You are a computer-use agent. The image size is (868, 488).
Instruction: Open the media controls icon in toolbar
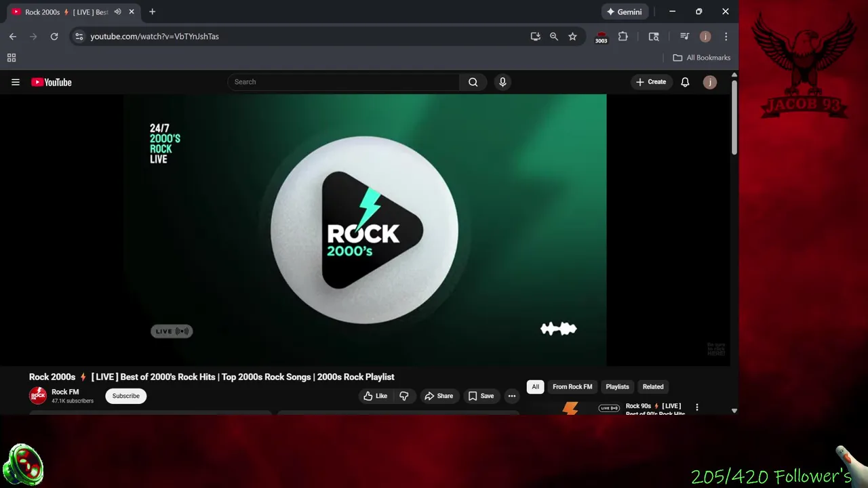(x=685, y=37)
